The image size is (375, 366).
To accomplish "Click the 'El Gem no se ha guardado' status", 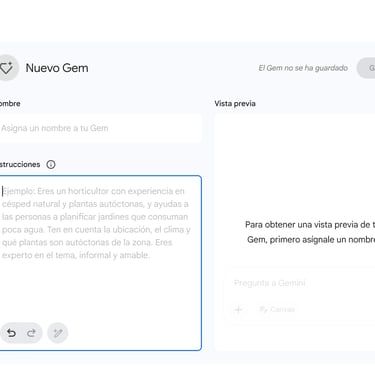I will point(303,68).
